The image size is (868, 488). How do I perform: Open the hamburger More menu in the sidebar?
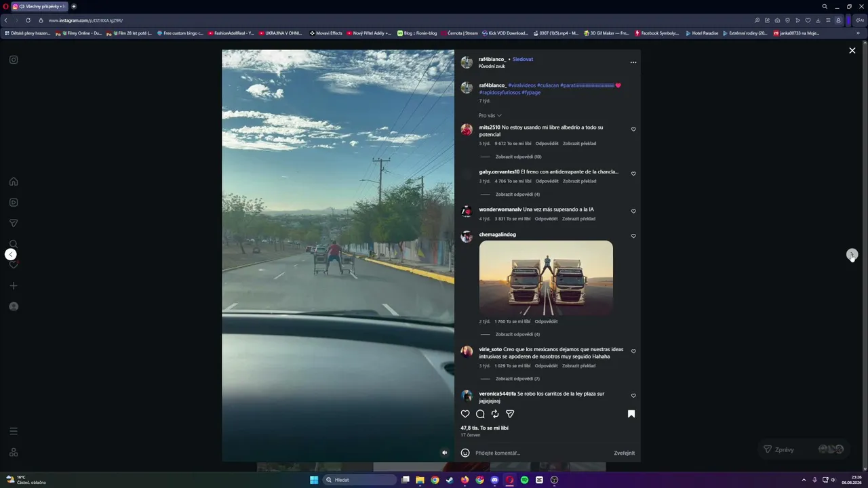click(x=14, y=431)
